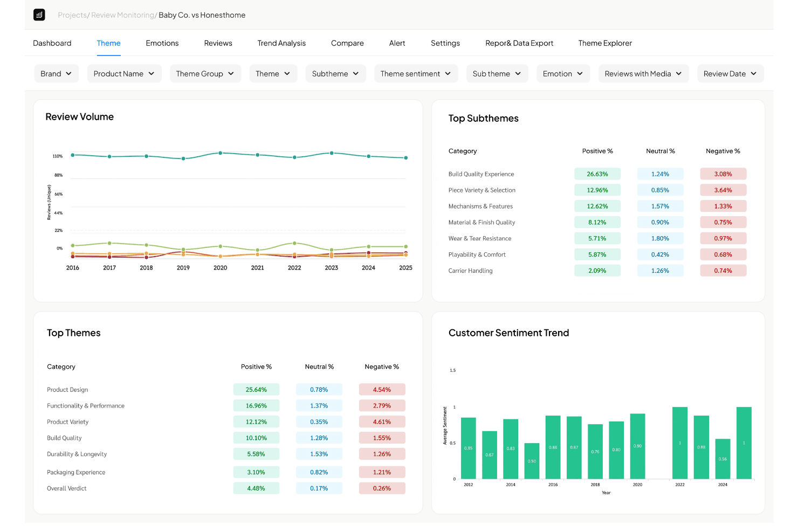798x532 pixels.
Task: Select the Overall Verdict row label
Action: 67,489
